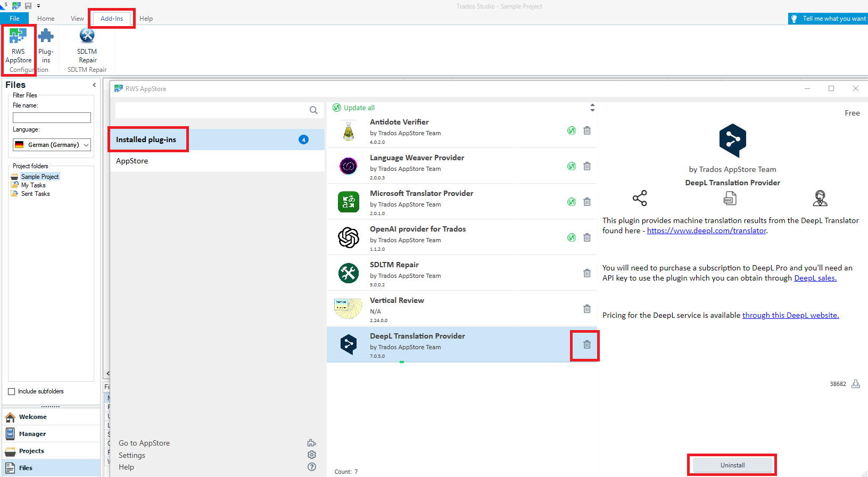Open the Plug-ins ribbon button
The height and width of the screenshot is (477, 868).
point(46,46)
